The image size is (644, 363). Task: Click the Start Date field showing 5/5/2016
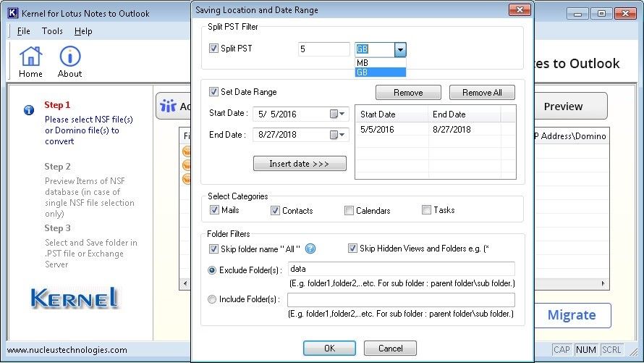click(x=300, y=114)
